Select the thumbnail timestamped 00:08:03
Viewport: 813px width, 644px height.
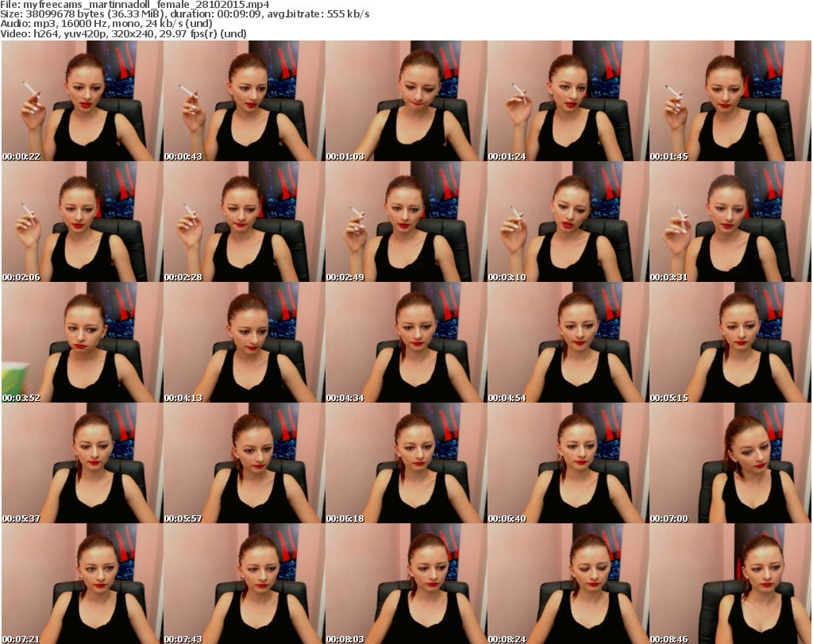[406, 584]
